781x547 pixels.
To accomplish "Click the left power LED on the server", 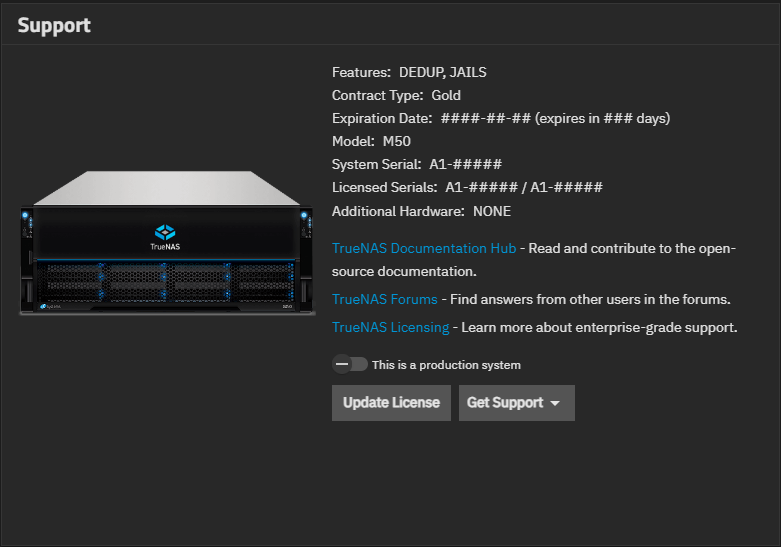I will 25,217.
